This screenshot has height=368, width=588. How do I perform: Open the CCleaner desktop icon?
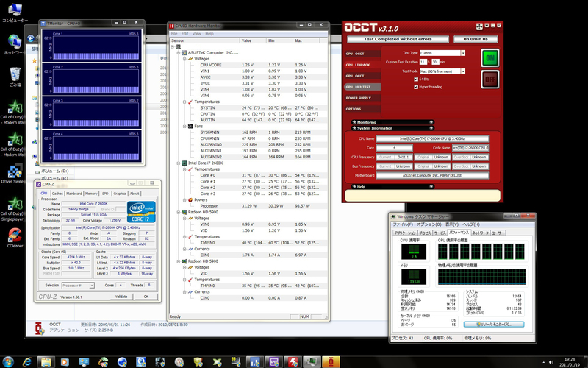pos(15,237)
